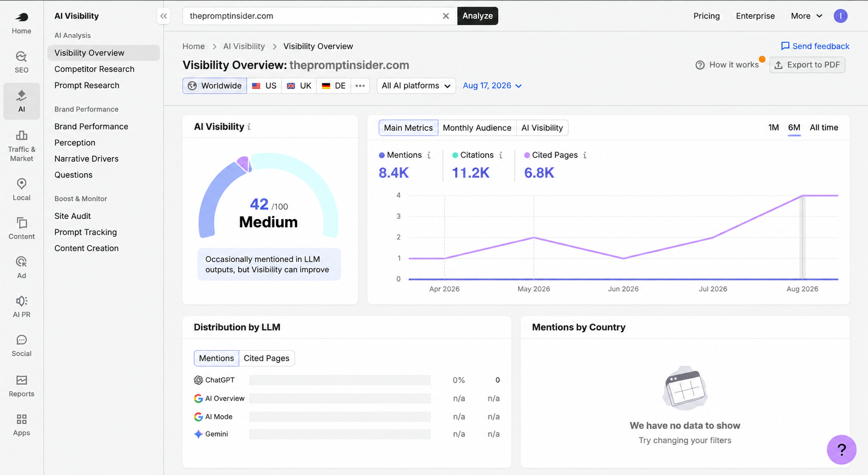
Task: Open the Home section in sidebar
Action: coord(22,23)
